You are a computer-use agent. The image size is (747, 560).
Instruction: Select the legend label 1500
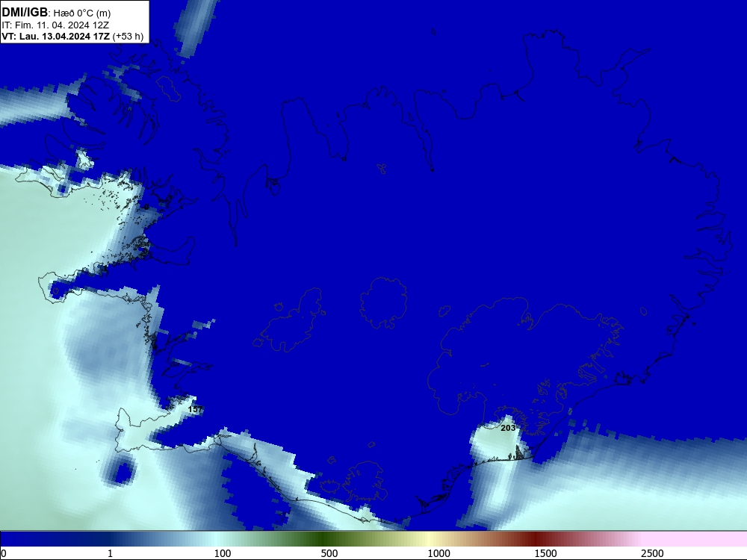[x=545, y=553]
